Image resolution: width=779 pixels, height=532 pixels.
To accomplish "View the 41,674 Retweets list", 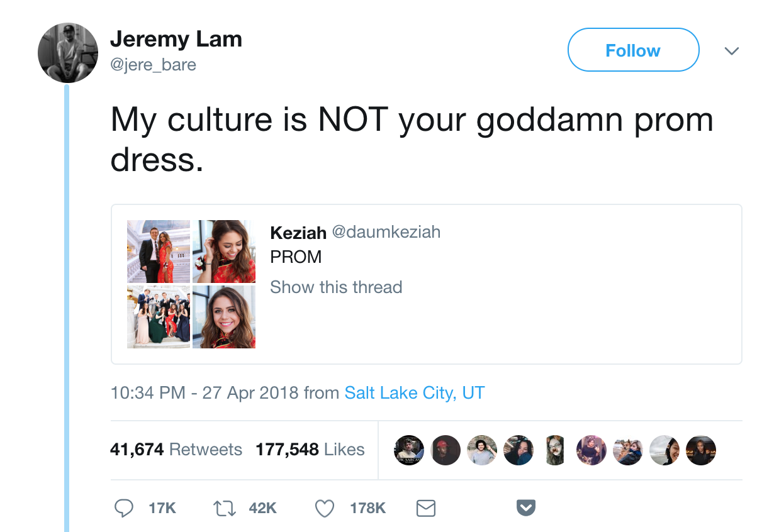I will 176,450.
